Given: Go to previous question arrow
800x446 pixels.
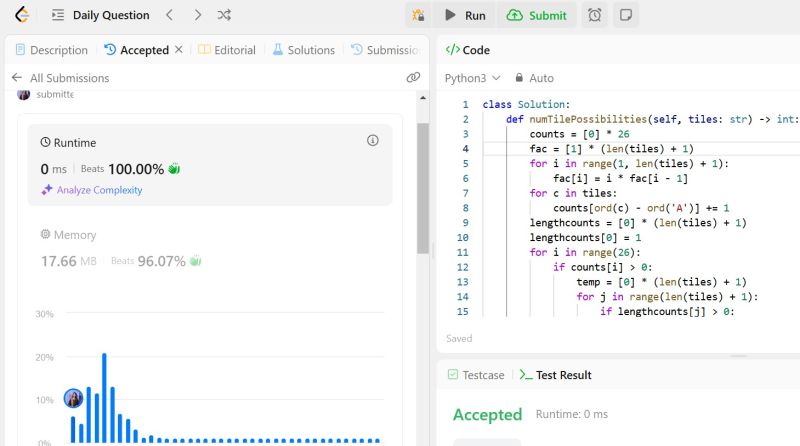Looking at the screenshot, I should [169, 15].
